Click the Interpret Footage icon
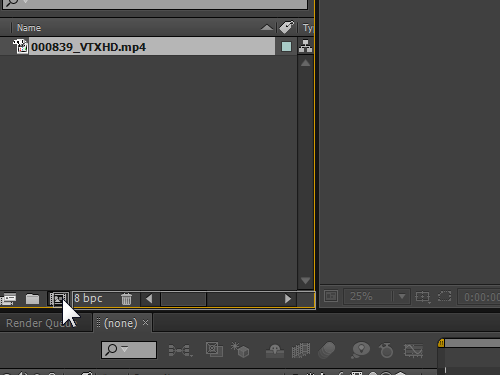Image resolution: width=500 pixels, height=375 pixels. pyautogui.click(x=8, y=299)
